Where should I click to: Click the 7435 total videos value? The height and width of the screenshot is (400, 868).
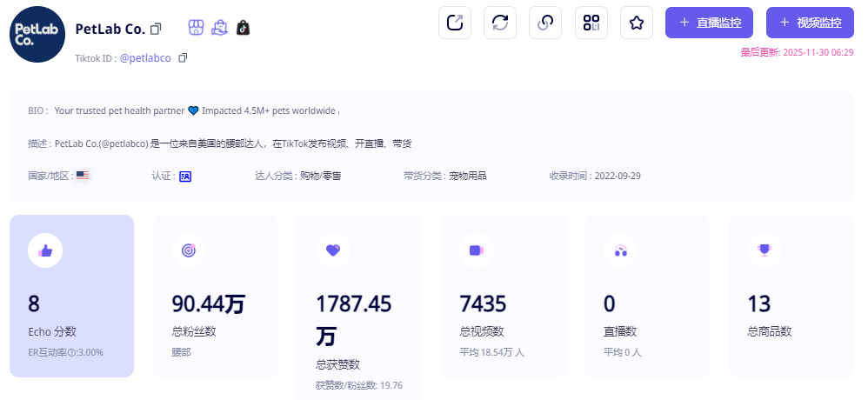(483, 303)
